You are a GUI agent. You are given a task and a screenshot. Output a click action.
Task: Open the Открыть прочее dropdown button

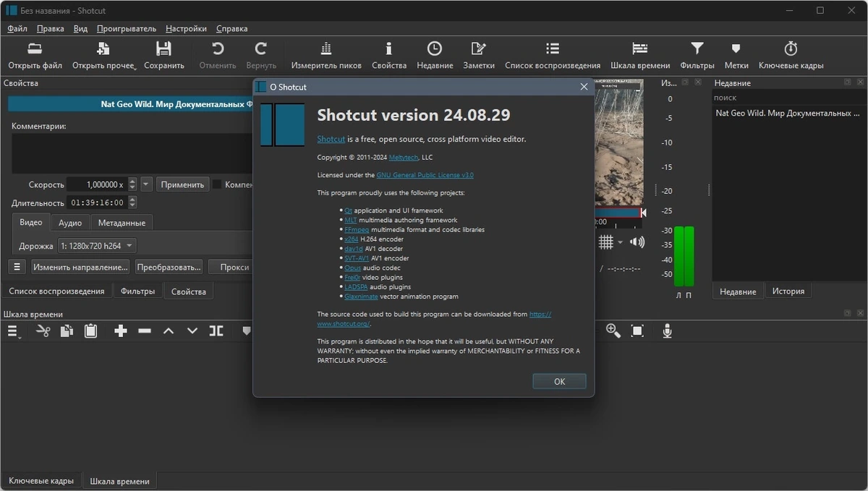103,54
